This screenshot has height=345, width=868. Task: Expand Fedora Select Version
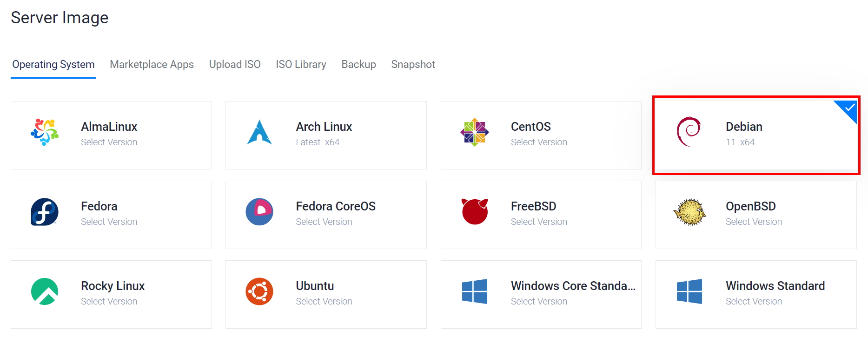(109, 222)
